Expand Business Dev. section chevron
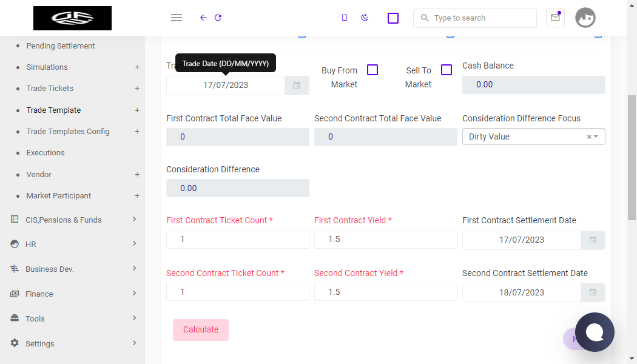 point(135,269)
